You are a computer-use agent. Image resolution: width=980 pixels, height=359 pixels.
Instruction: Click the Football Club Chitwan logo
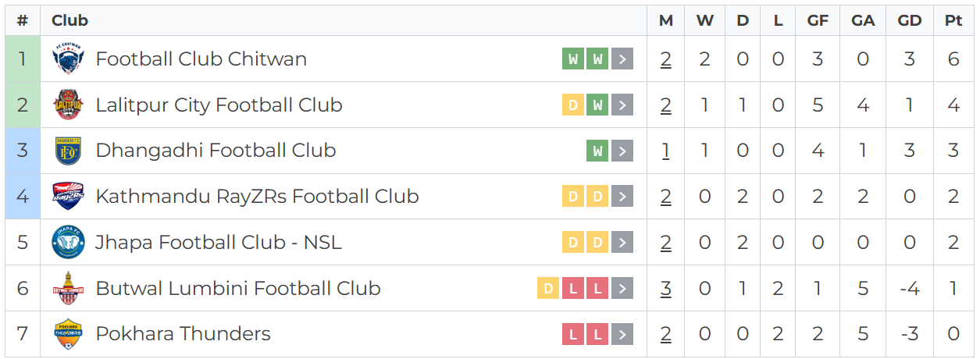pyautogui.click(x=68, y=59)
